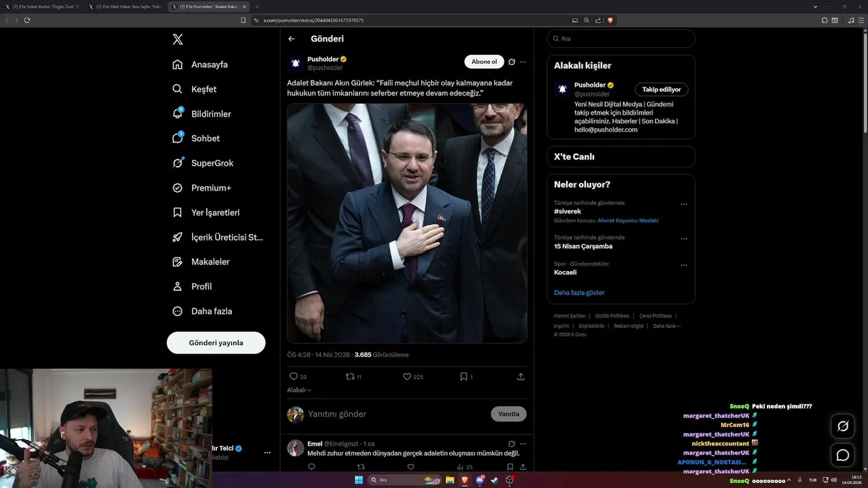Viewport: 868px width, 488px height.
Task: Open the post's photo of the minister
Action: tap(407, 223)
